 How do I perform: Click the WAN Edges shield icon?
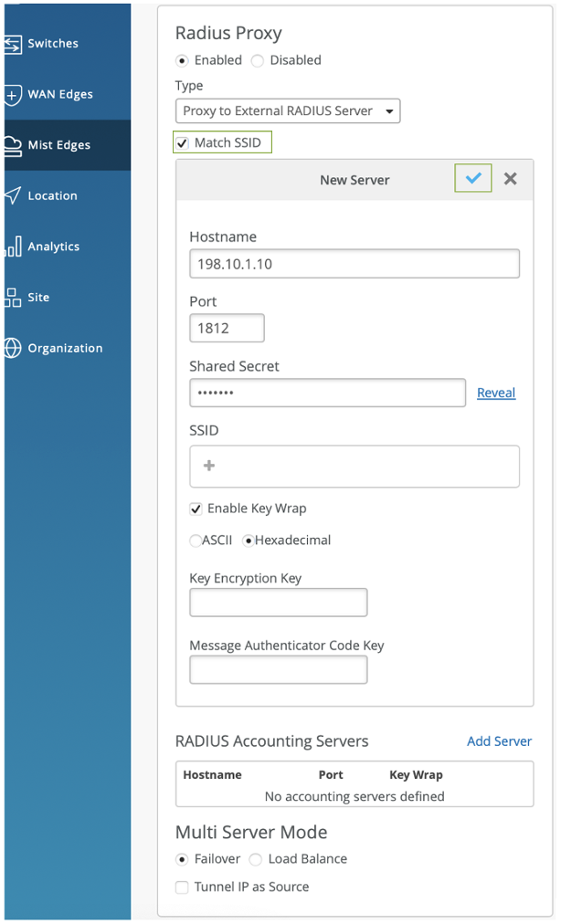click(12, 95)
